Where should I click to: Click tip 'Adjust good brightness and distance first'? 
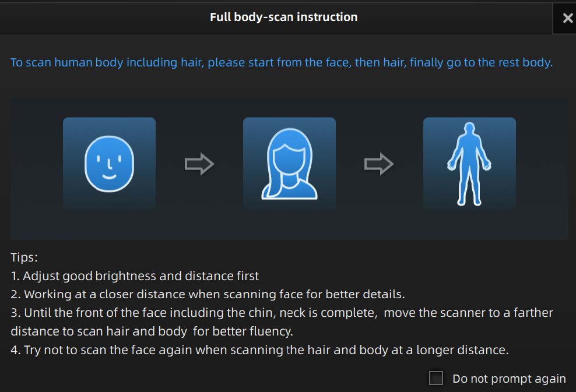click(x=135, y=276)
